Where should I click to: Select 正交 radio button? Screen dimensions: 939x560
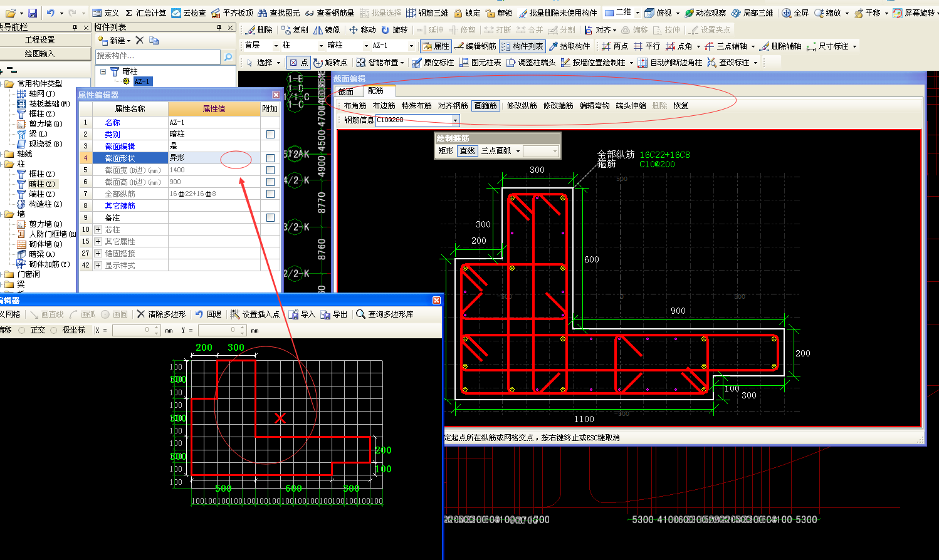(22, 330)
